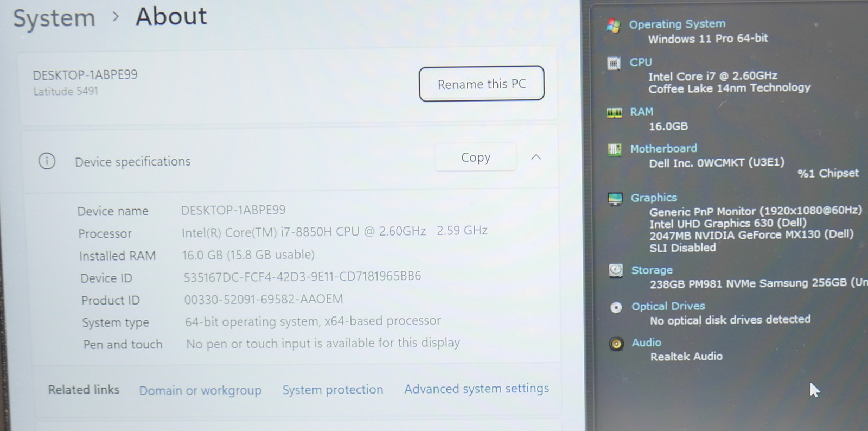
Task: Click the Rename this PC button
Action: (482, 84)
